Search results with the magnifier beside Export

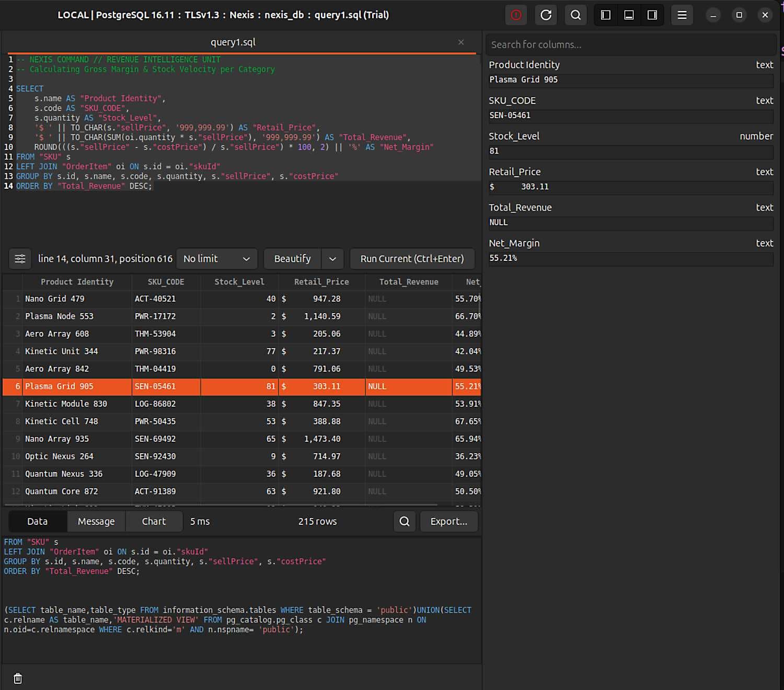coord(405,521)
